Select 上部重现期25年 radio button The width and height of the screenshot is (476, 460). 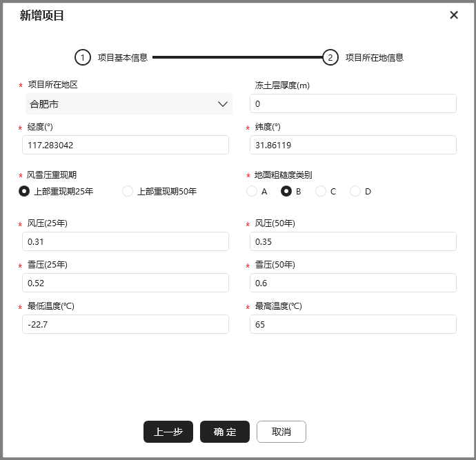[25, 191]
